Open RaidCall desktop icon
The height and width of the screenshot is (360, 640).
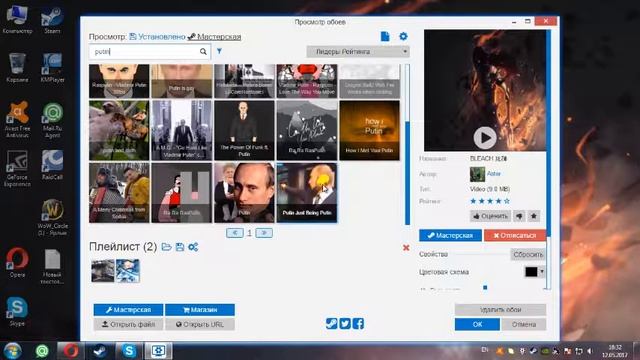point(52,165)
